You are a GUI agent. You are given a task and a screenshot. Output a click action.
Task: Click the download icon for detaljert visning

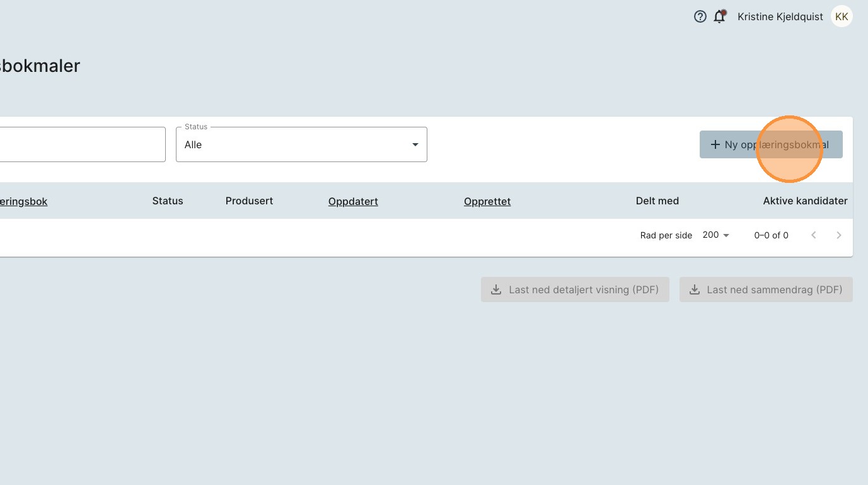(x=496, y=289)
